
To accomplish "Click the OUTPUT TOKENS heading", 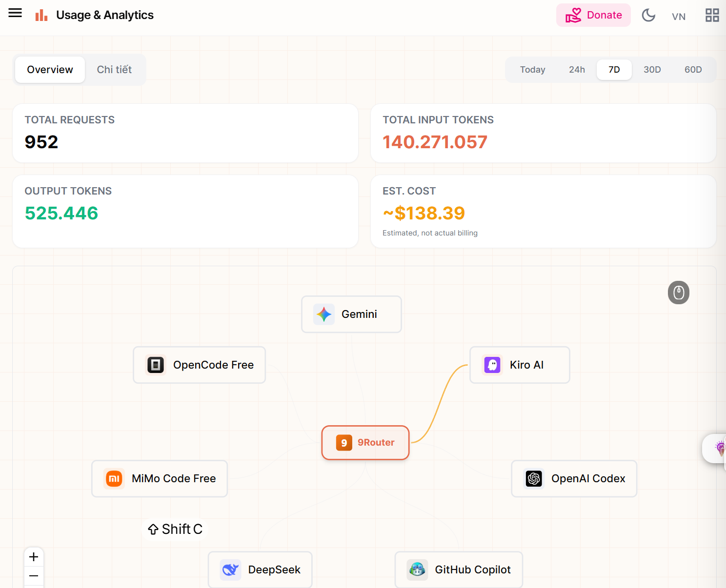I will click(68, 191).
